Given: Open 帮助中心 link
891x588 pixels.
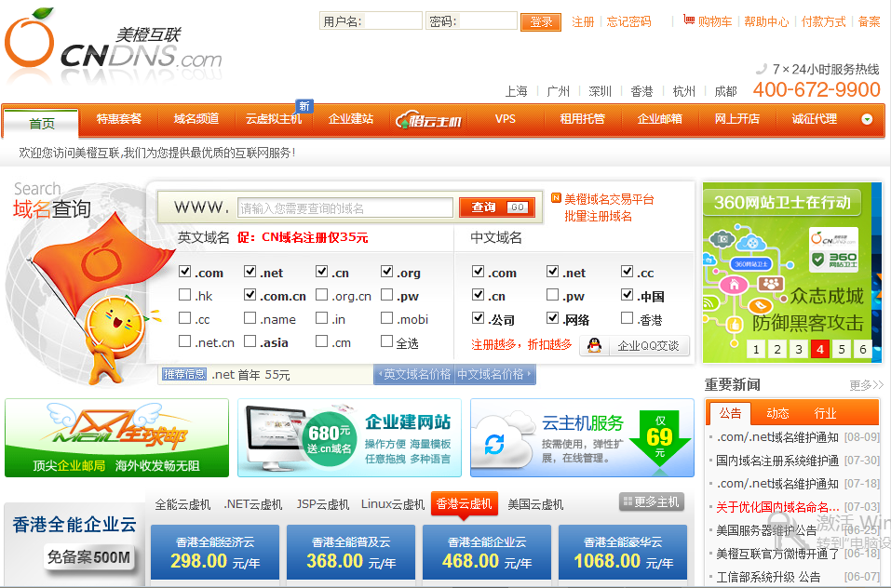Looking at the screenshot, I should (766, 21).
